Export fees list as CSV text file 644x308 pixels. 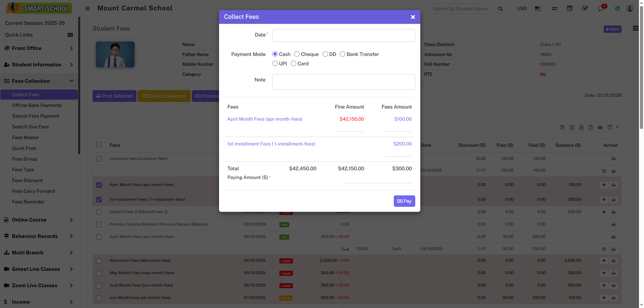[x=581, y=127]
